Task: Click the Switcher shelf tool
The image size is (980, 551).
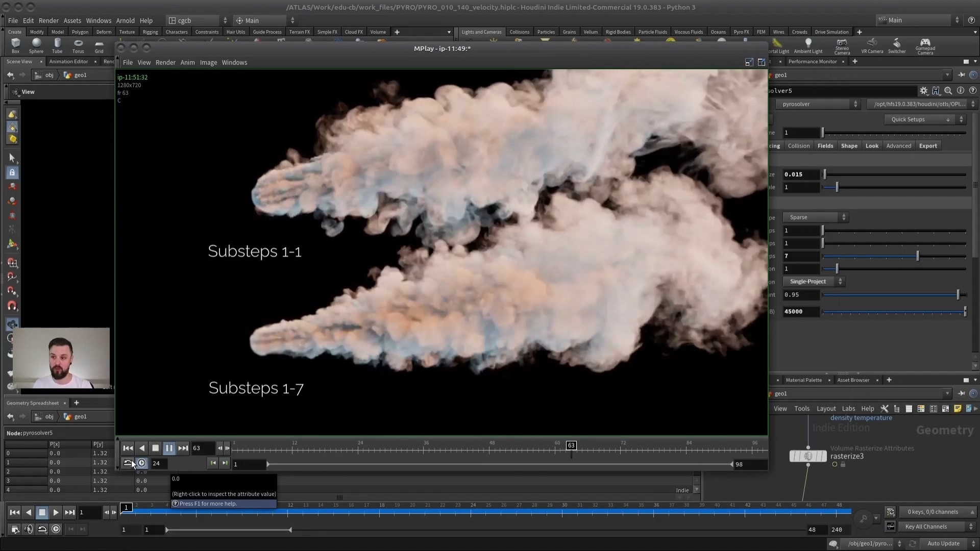Action: click(897, 45)
